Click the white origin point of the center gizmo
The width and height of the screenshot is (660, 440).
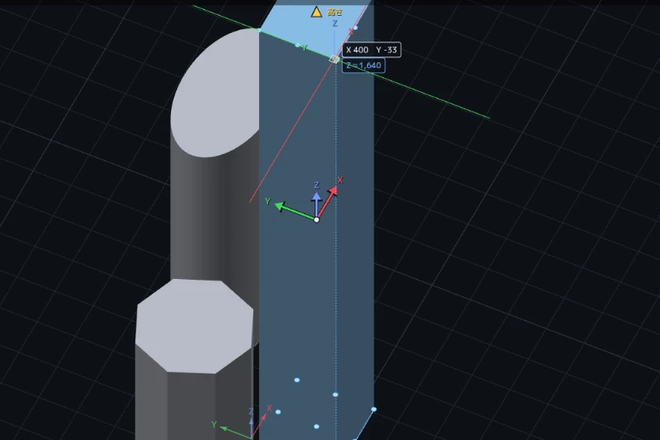(x=317, y=219)
